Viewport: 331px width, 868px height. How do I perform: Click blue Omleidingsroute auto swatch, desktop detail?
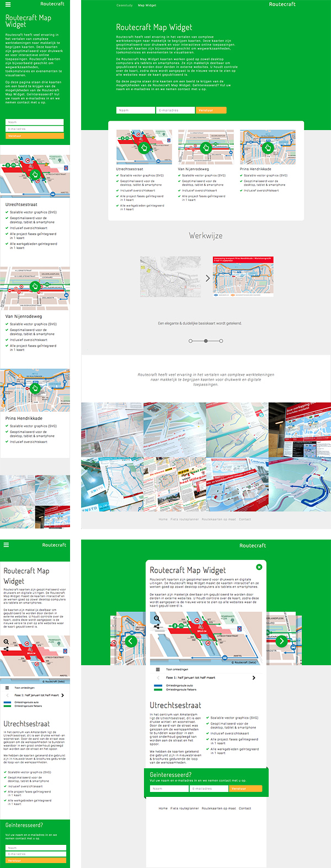coord(158,686)
